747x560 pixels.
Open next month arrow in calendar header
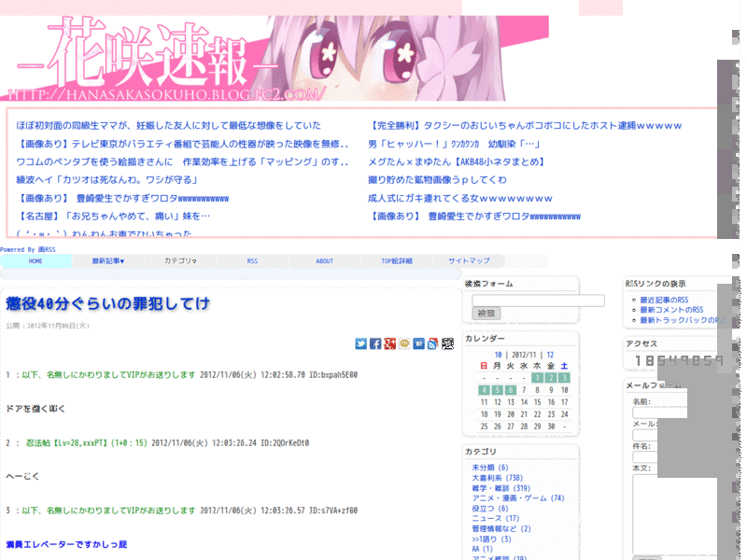click(x=552, y=355)
